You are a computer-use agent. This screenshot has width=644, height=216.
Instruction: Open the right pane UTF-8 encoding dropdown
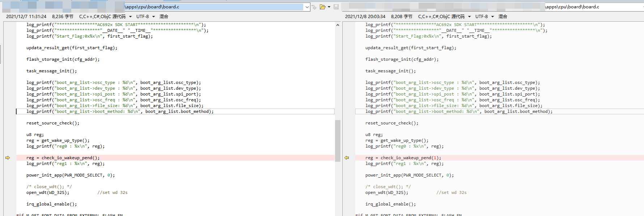pos(484,17)
